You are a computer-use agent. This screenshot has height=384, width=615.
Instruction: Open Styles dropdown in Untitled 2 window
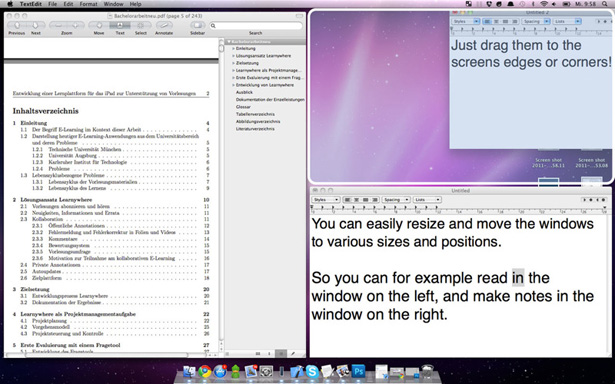tap(466, 21)
